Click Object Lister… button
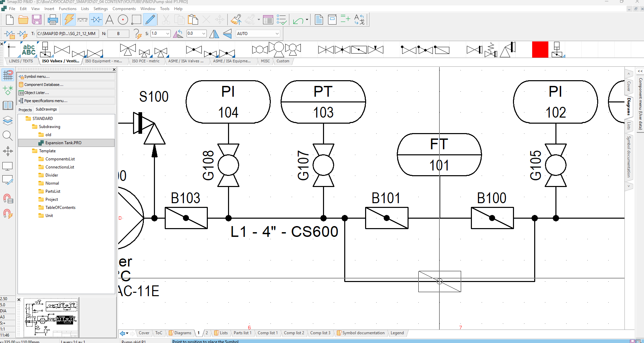This screenshot has height=343, width=644. [x=67, y=93]
